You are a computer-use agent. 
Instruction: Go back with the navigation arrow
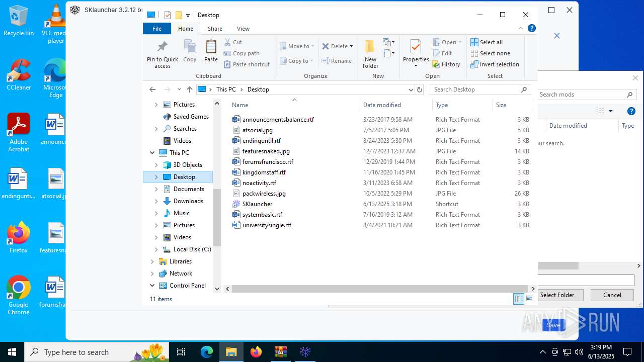tap(152, 89)
